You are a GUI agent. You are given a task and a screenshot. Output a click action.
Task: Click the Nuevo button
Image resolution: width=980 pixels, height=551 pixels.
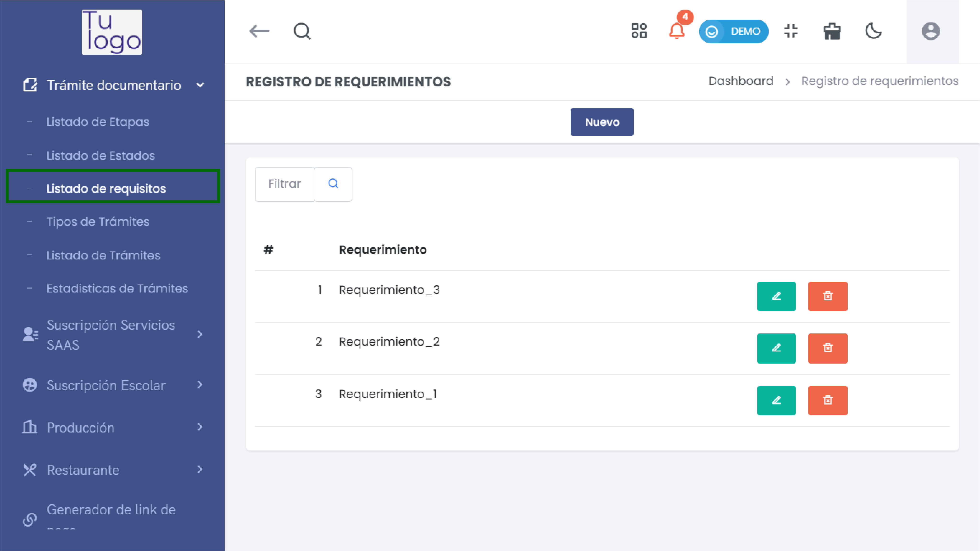pyautogui.click(x=601, y=122)
